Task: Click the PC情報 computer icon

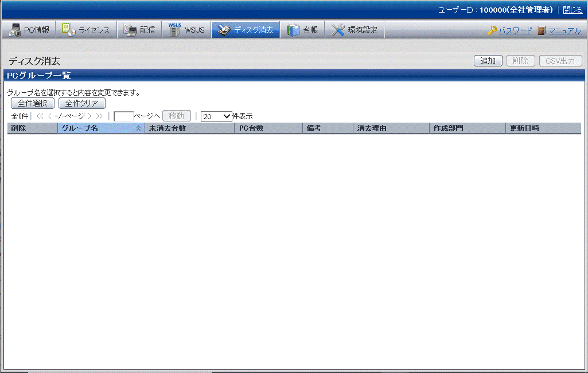Action: 14,30
